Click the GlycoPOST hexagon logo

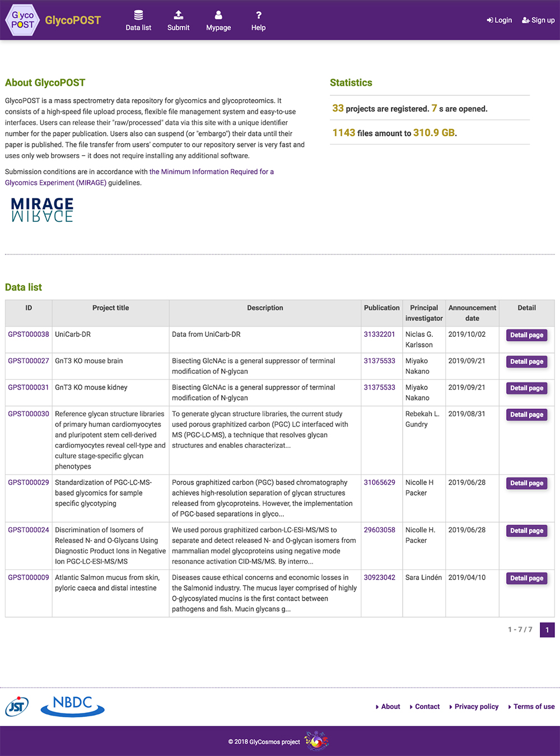[22, 20]
